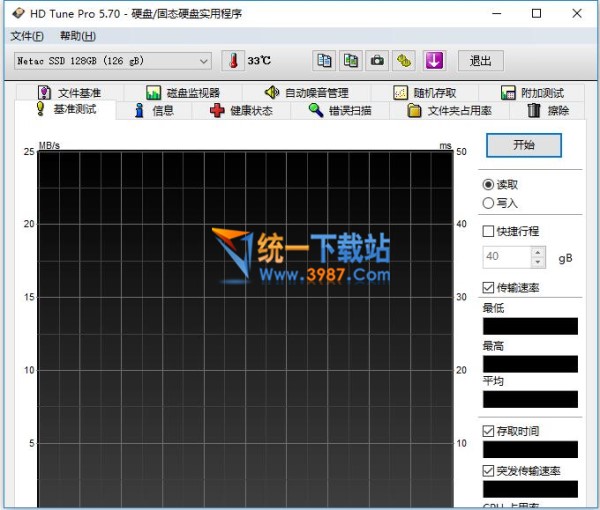This screenshot has width=600, height=510.
Task: Click the purple down-arrow toolbar icon
Action: coord(434,60)
